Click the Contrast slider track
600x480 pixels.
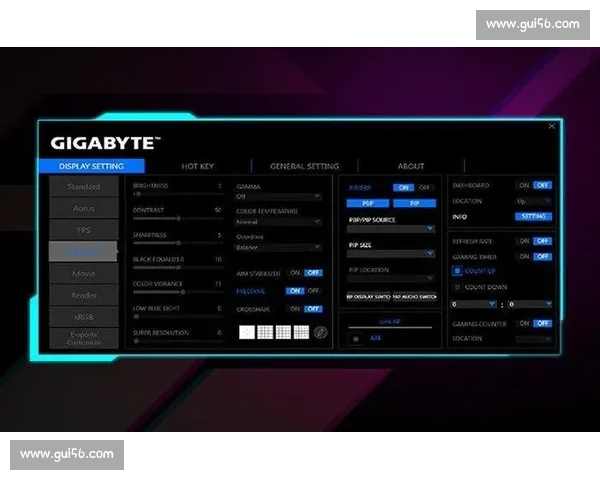point(178,219)
